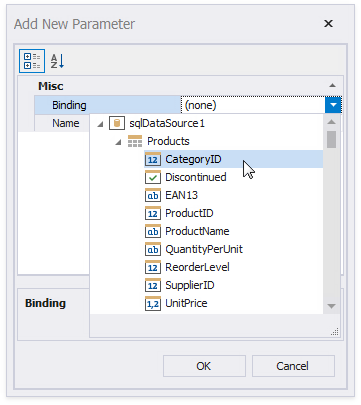Click the Misc category header
This screenshot has width=361, height=405.
pos(51,86)
